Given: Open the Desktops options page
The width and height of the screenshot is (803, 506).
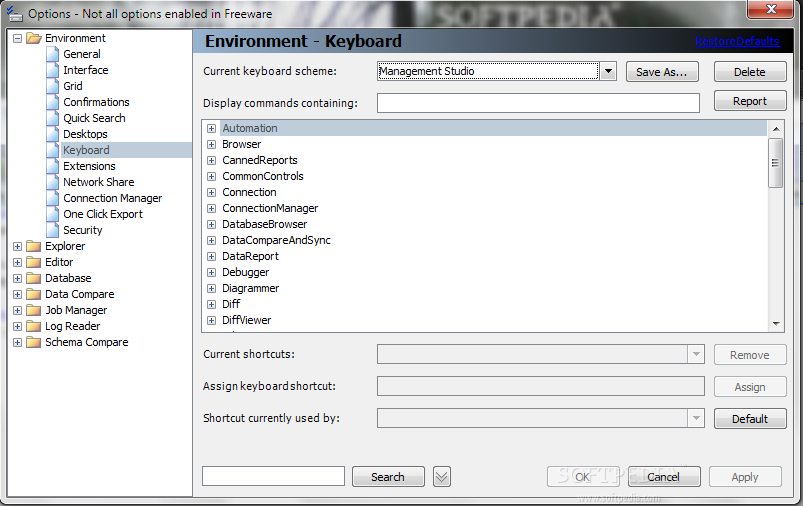Looking at the screenshot, I should [85, 134].
